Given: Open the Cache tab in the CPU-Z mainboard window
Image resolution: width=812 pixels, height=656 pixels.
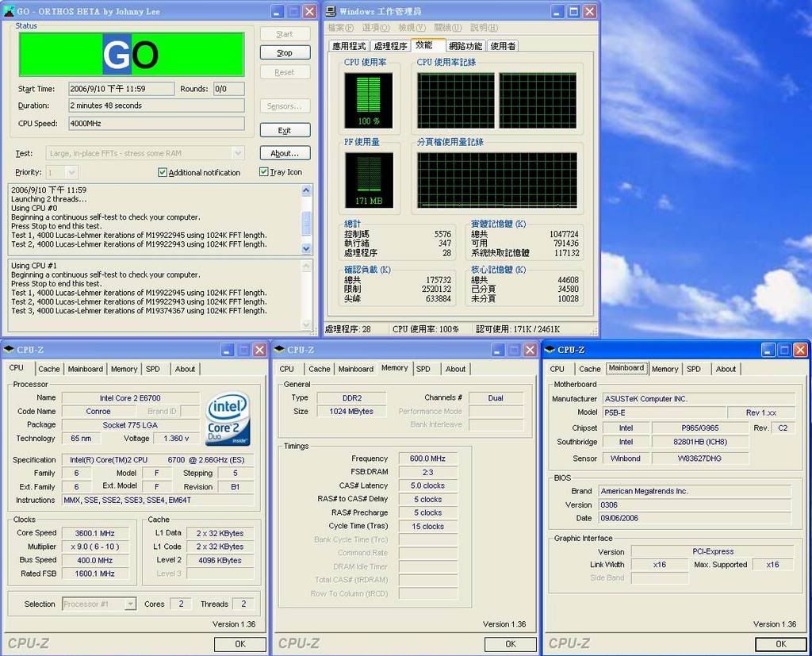Looking at the screenshot, I should point(590,369).
